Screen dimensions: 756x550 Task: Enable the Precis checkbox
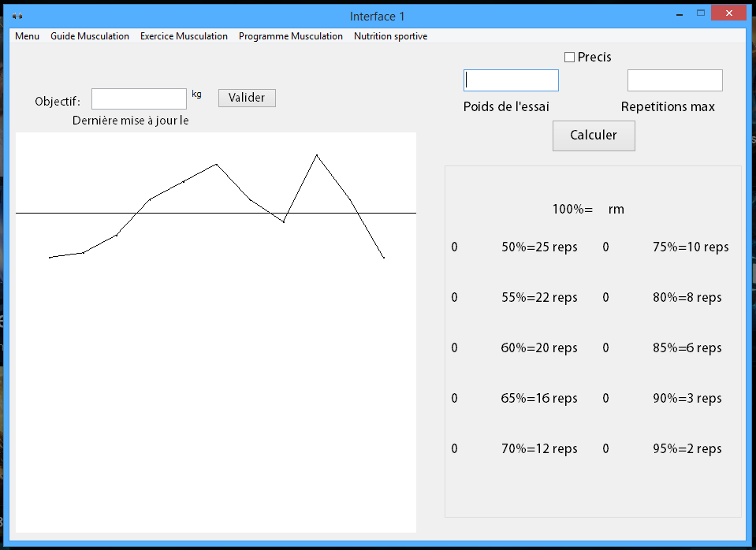570,58
